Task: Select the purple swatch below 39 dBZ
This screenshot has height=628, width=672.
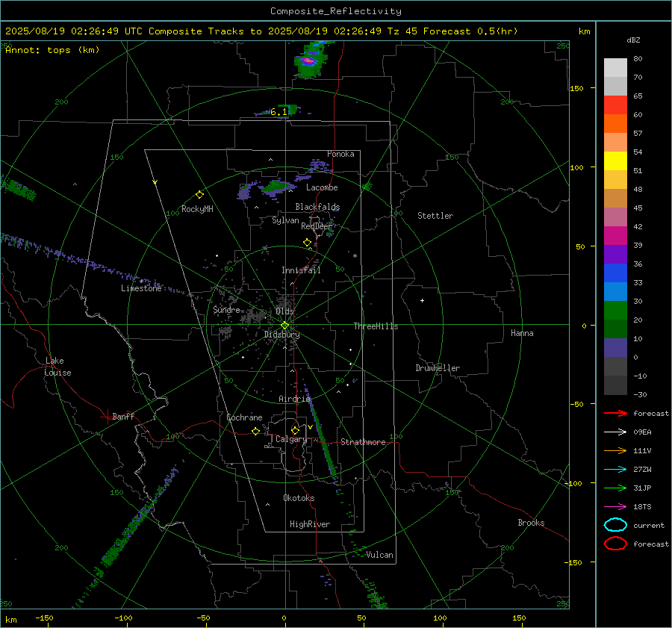Action: pos(615,255)
